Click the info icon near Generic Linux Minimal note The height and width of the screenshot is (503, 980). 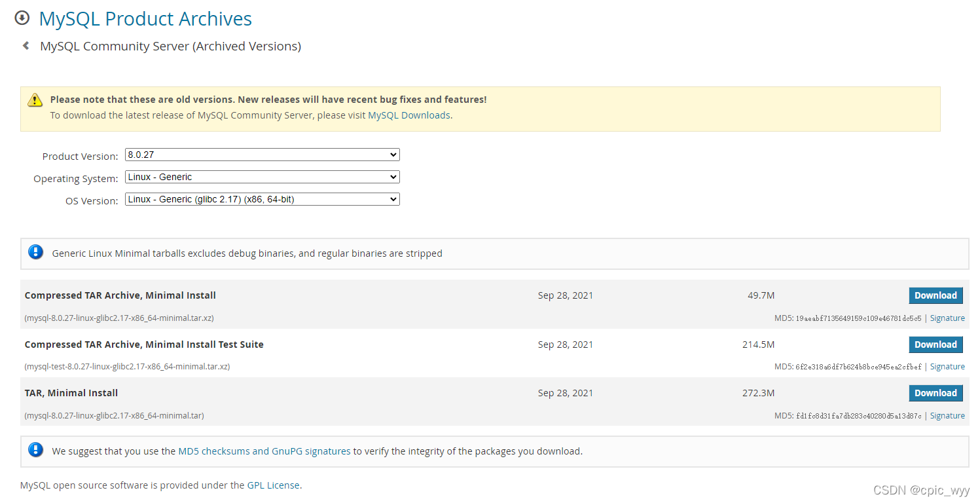click(x=35, y=251)
